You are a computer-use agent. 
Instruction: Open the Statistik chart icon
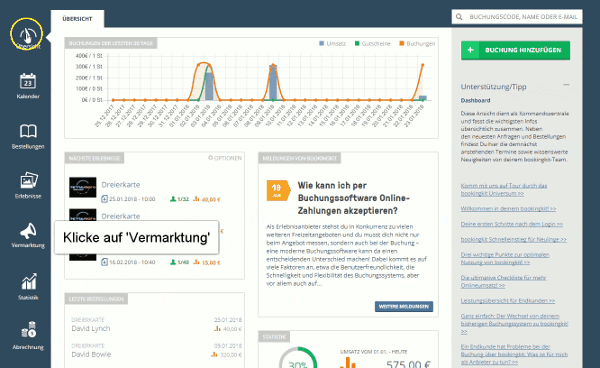(x=29, y=282)
